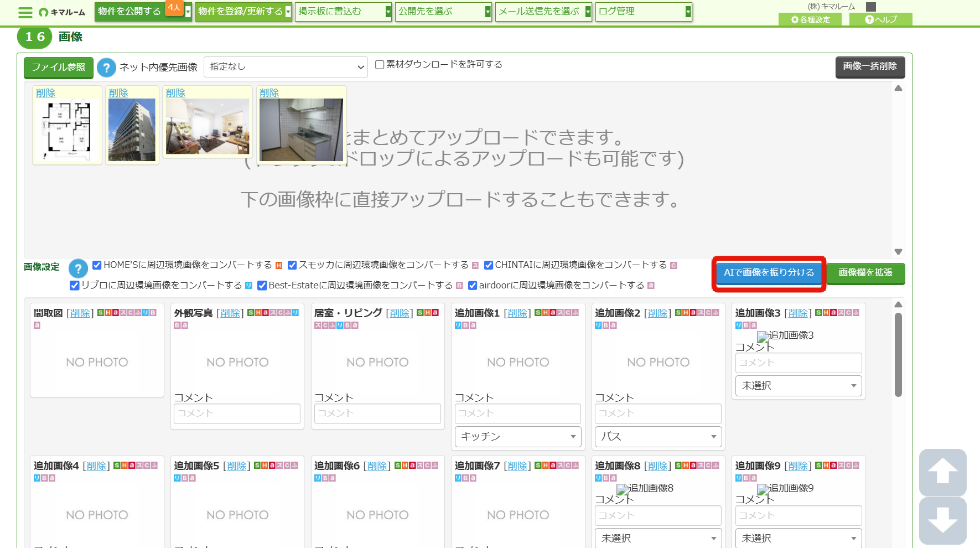This screenshot has width=980, height=548.
Task: Click the ファイル参照 button
Action: 59,68
